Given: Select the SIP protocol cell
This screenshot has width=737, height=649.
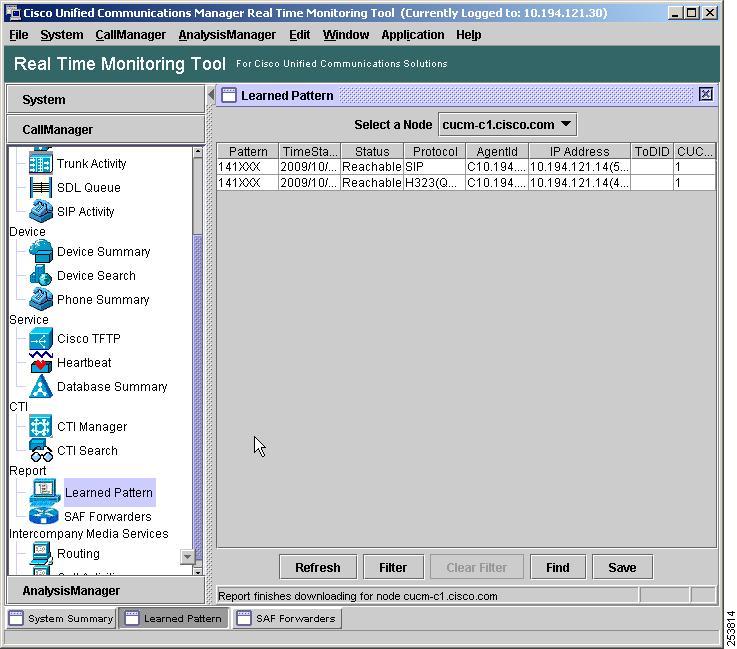Looking at the screenshot, I should [434, 167].
